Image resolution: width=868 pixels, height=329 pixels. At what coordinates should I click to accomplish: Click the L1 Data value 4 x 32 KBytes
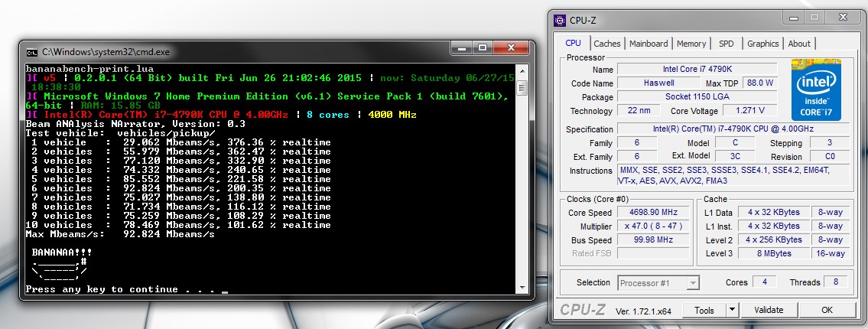pyautogui.click(x=773, y=212)
